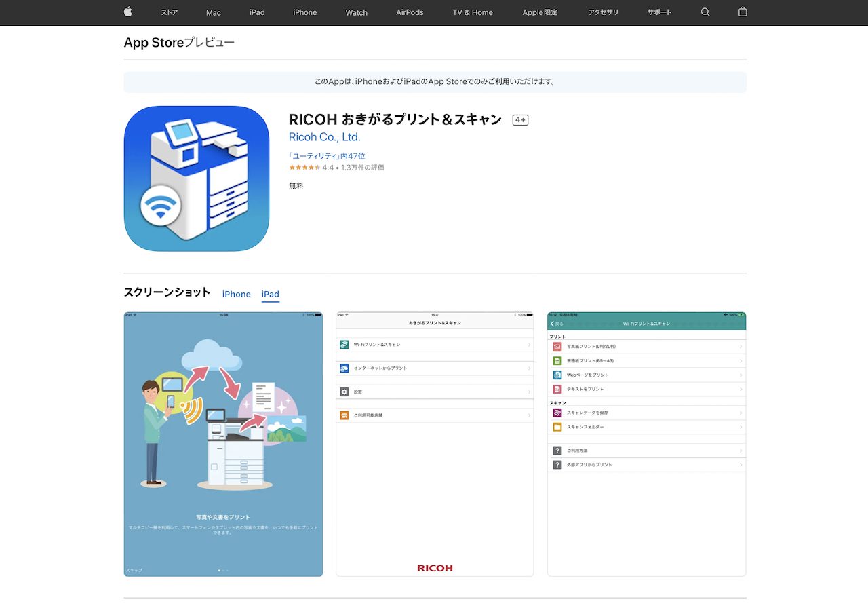Viewport: 868px width, 606px height.
Task: Click chevron on Wi-Fiプリント&スキャン row
Action: (529, 345)
